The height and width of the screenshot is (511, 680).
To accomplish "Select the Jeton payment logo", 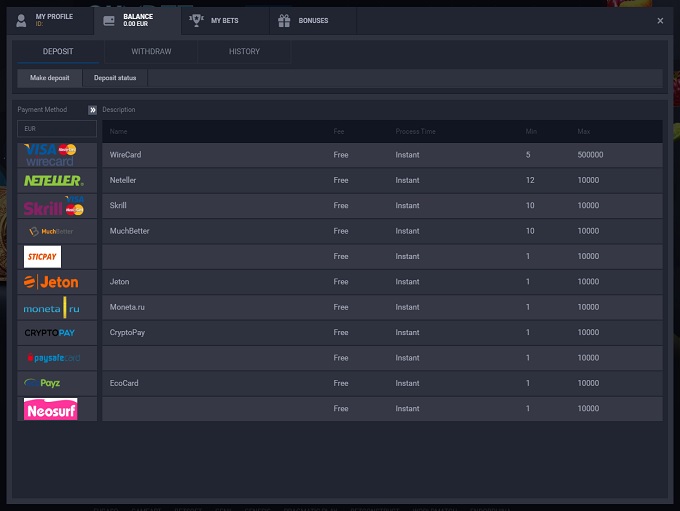I will click(x=52, y=282).
